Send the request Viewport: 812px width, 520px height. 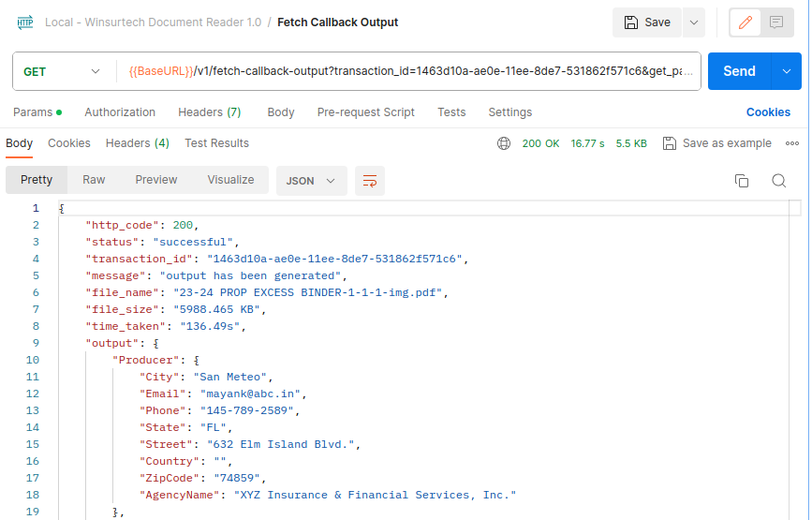(x=739, y=71)
